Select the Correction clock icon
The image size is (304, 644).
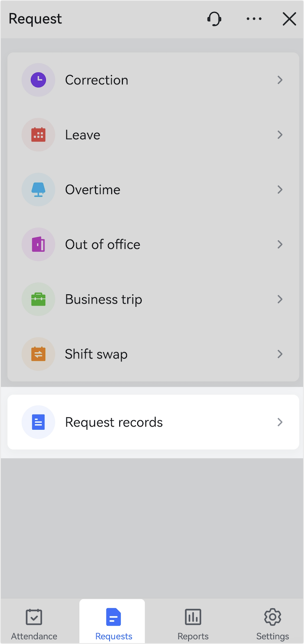click(x=38, y=80)
